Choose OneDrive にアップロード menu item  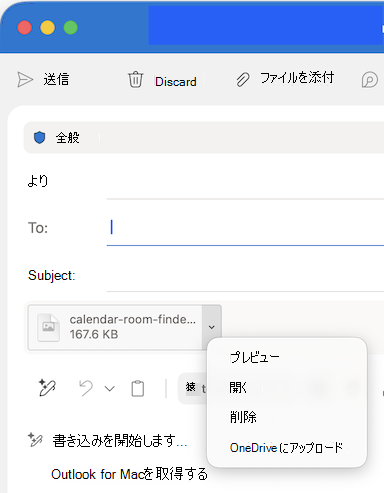[286, 447]
